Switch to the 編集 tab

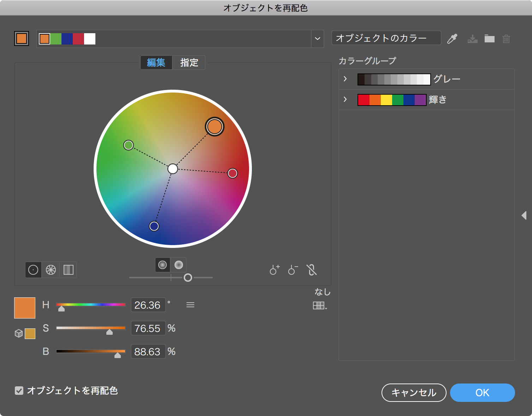pos(156,63)
